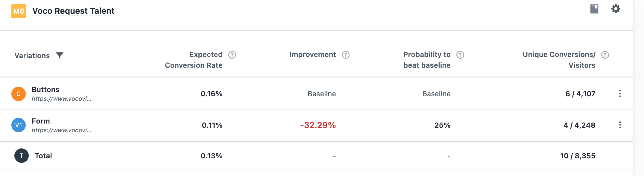The width and height of the screenshot is (644, 176).
Task: Open the Form variation URL link
Action: coord(61,130)
